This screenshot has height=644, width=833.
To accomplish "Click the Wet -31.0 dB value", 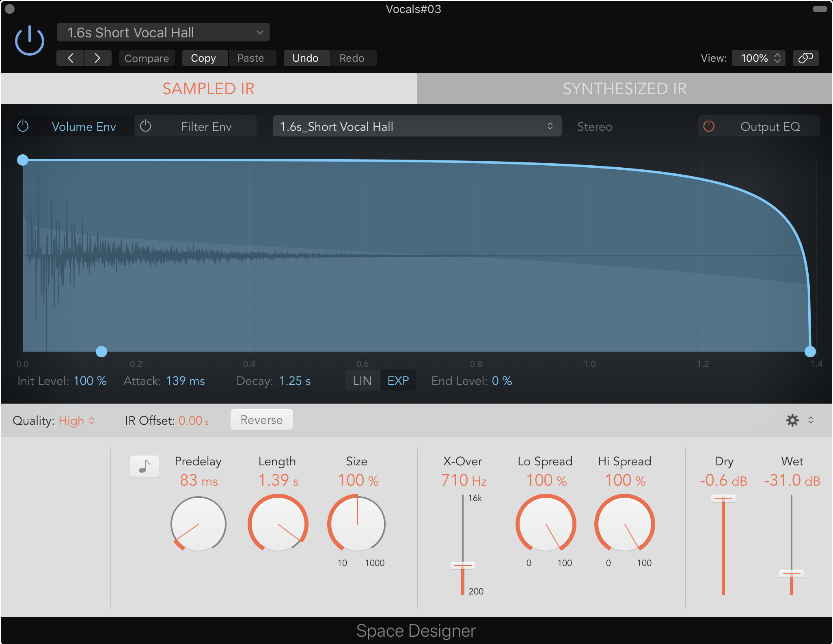I will pyautogui.click(x=792, y=481).
